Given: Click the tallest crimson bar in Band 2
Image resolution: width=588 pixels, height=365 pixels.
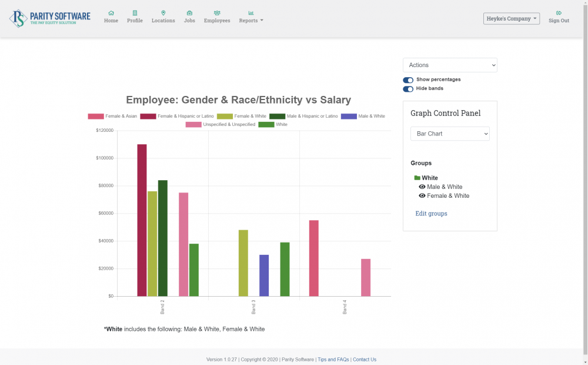Looking at the screenshot, I should tap(142, 220).
